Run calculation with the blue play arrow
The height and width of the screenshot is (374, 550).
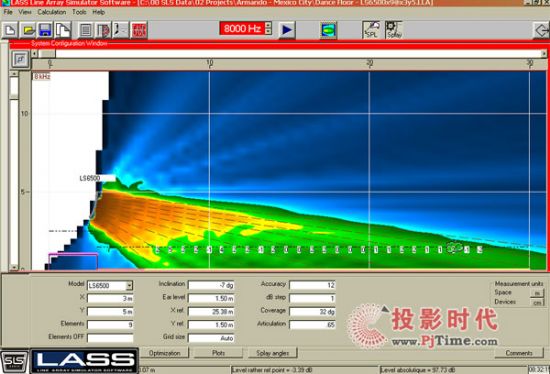287,30
